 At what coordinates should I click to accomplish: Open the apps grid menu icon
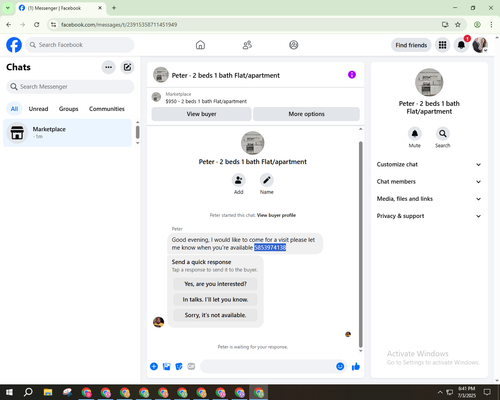click(x=442, y=45)
